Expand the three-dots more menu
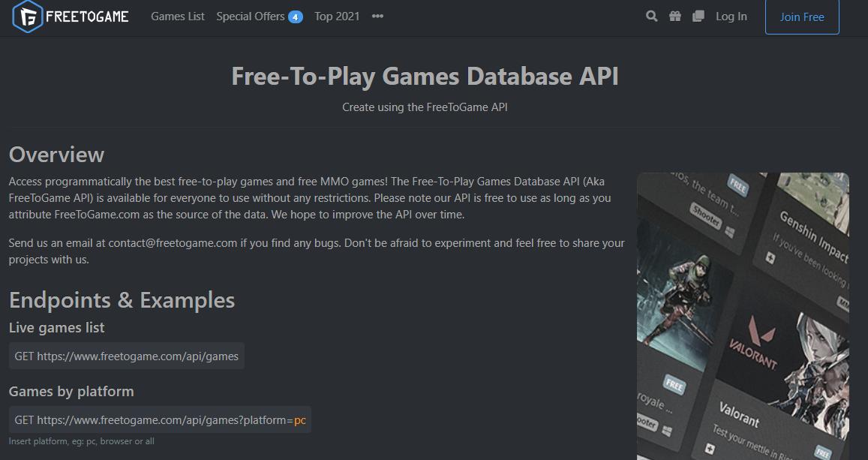The height and width of the screenshot is (460, 868). coord(377,17)
